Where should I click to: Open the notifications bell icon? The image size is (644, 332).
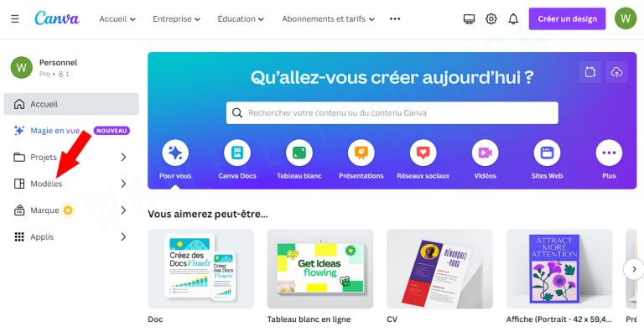(x=513, y=19)
